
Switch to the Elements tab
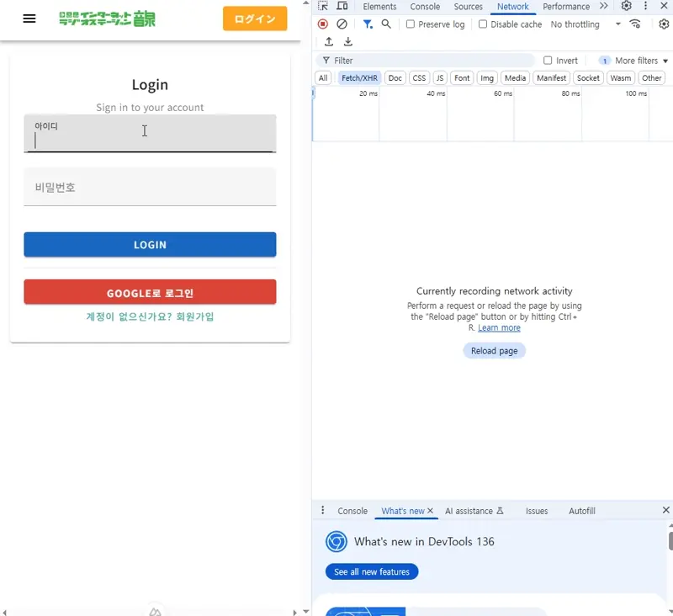[x=379, y=7]
